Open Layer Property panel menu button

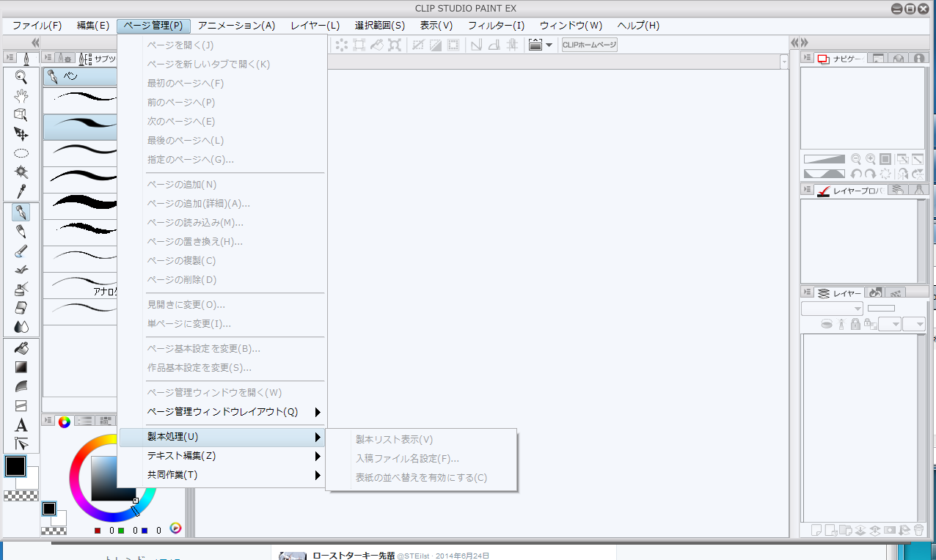point(807,190)
